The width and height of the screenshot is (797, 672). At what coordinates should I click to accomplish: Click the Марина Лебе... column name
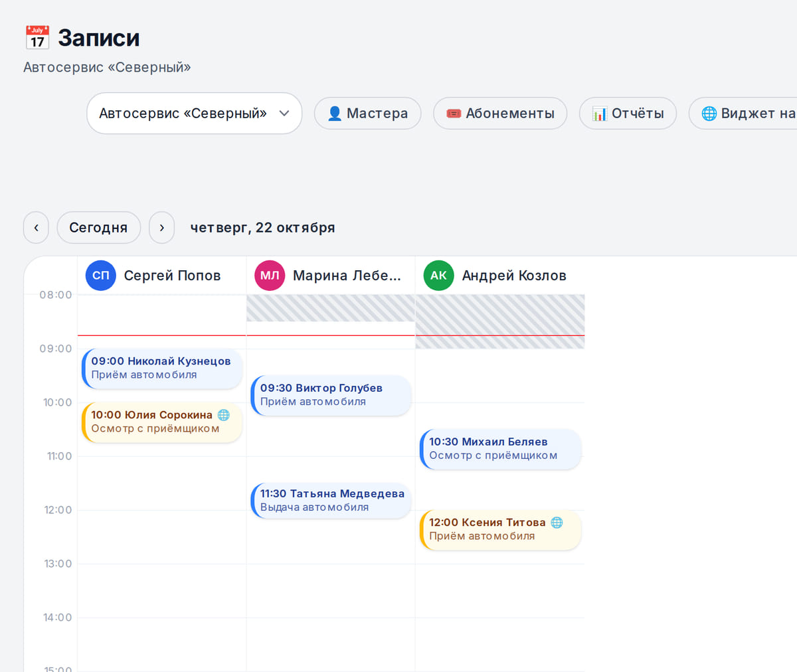(347, 276)
